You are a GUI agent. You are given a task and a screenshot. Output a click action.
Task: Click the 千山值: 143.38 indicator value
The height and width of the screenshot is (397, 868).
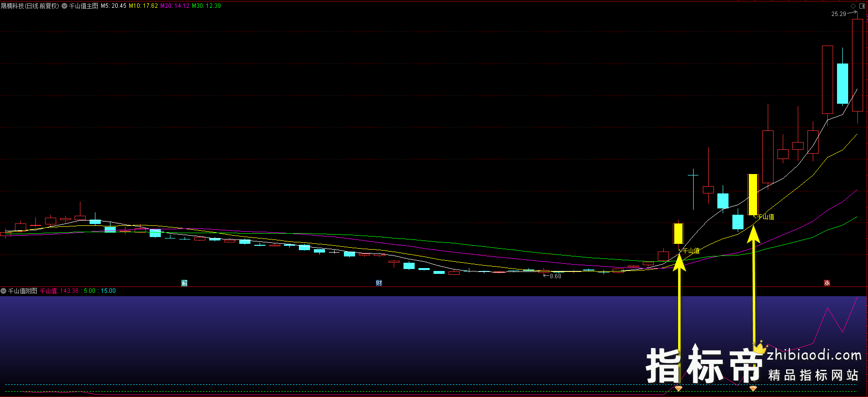(59, 291)
